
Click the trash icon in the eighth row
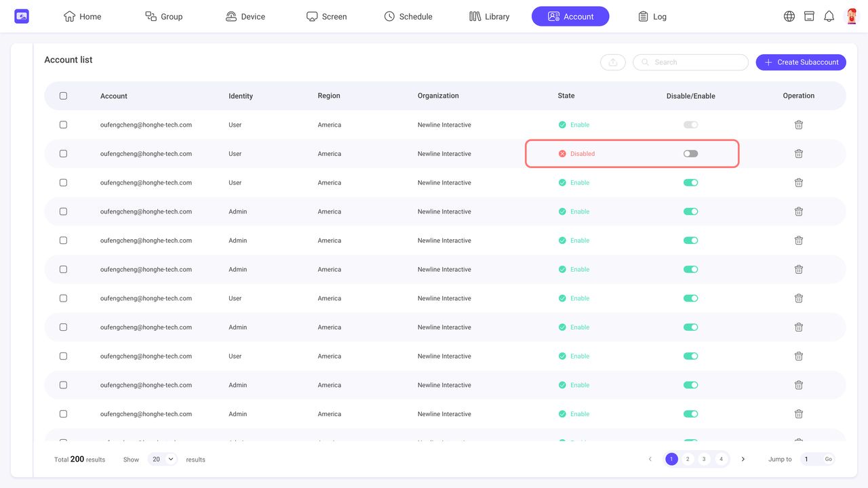[799, 327]
